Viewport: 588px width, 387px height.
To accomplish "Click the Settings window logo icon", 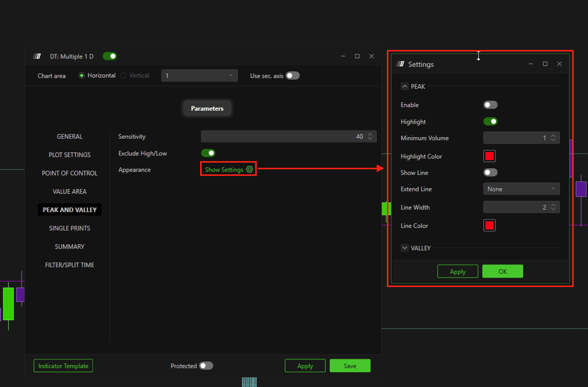I will click(x=400, y=64).
